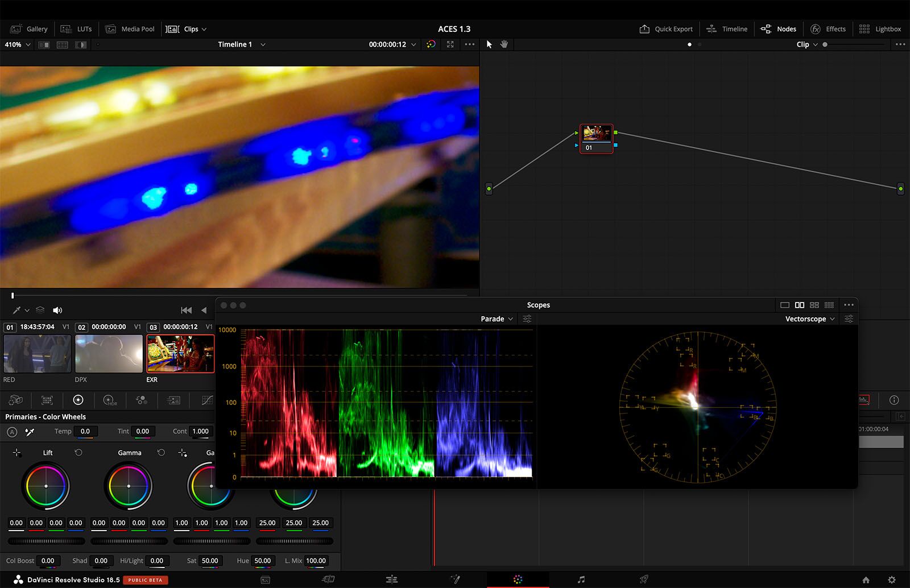Open the Camera Raw palette
This screenshot has width=910, height=588.
pos(15,400)
